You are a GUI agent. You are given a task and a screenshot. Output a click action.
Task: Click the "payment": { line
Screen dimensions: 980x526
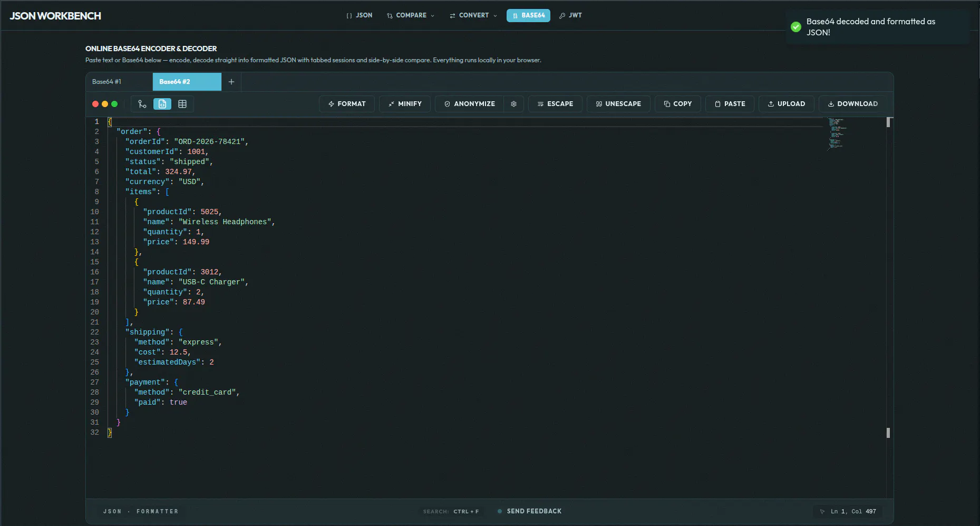pyautogui.click(x=152, y=382)
